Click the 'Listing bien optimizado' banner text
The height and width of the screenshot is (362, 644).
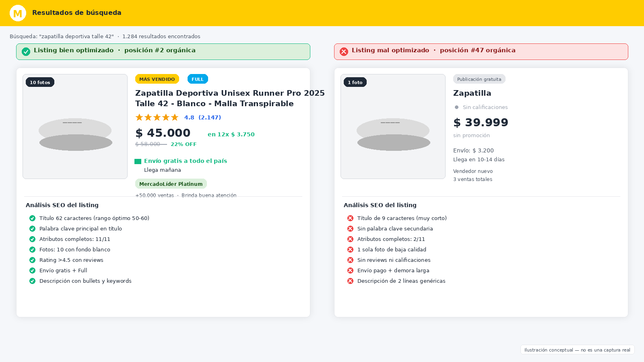[x=115, y=50]
